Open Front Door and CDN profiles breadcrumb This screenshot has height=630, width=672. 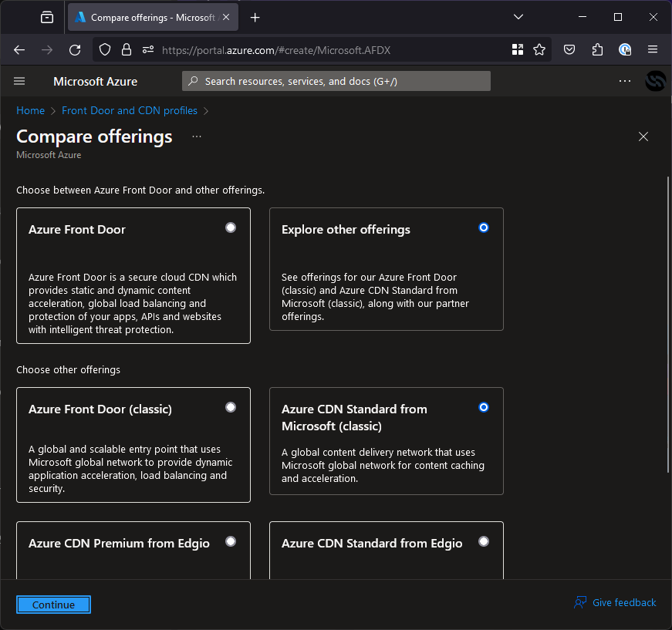130,110
